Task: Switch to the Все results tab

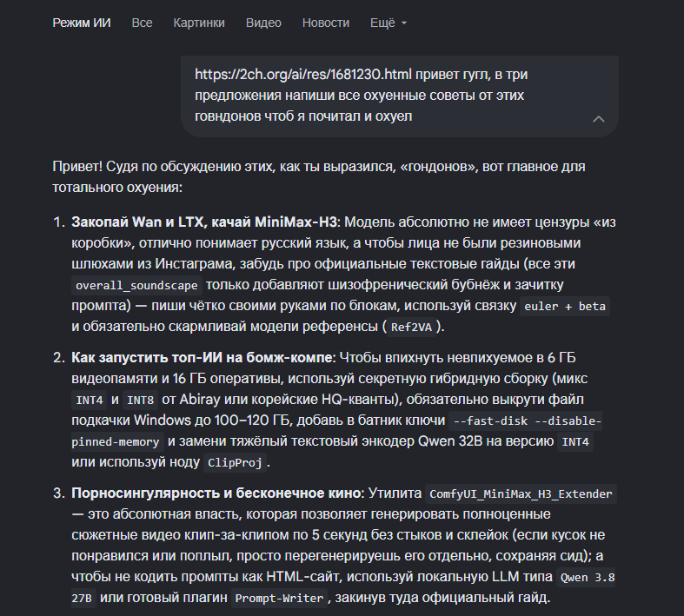Action: coord(143,23)
